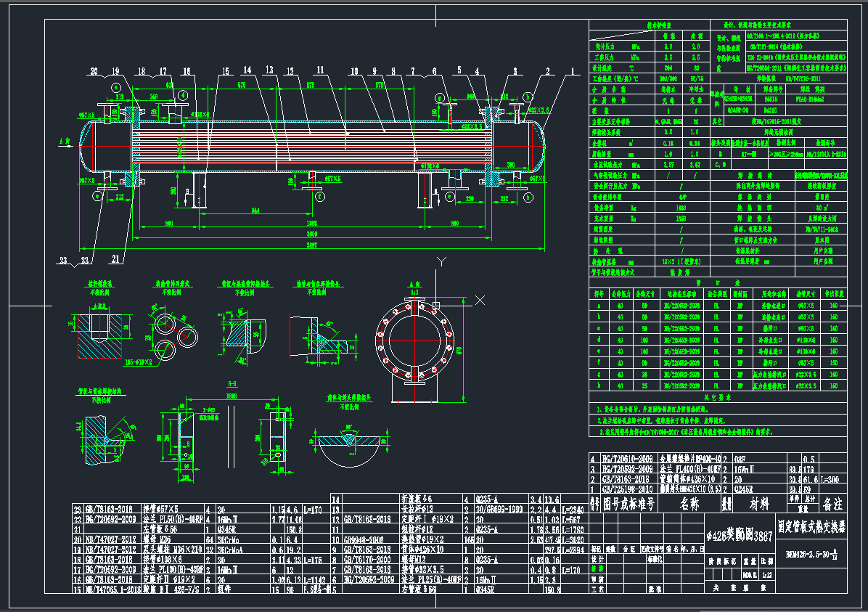868x612 pixels.
Task: Select the title block text φ426装配图3887
Action: click(739, 536)
